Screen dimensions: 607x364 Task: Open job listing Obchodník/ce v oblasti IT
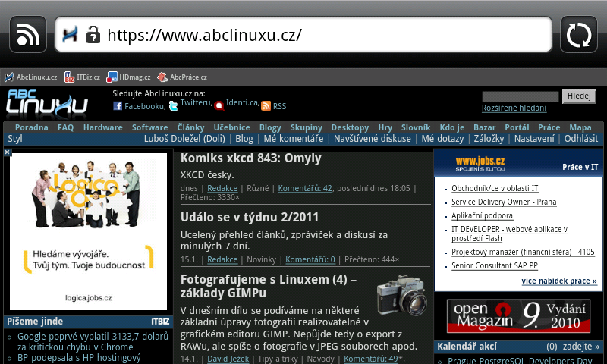pyautogui.click(x=495, y=188)
